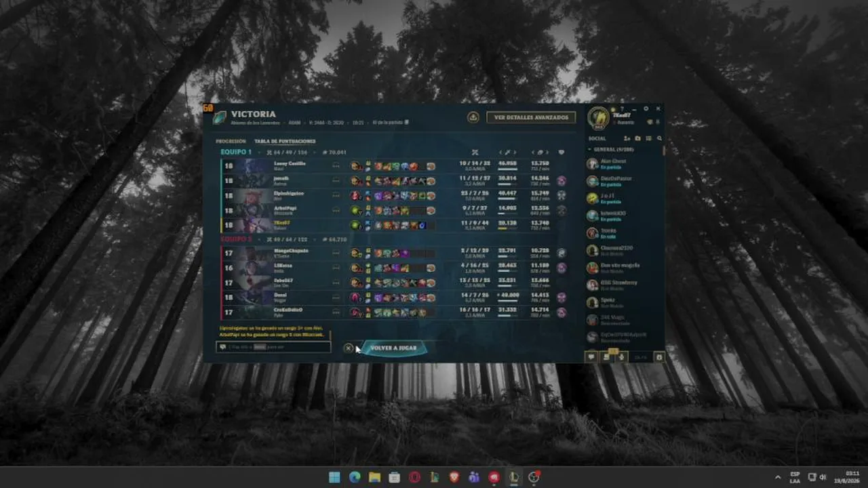The image size is (868, 488).
Task: Click right arrow of damage stat column
Action: [x=515, y=152]
